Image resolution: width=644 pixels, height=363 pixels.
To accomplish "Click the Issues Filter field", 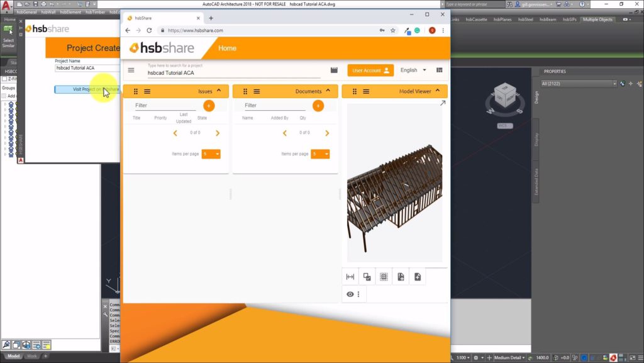I will [x=166, y=106].
